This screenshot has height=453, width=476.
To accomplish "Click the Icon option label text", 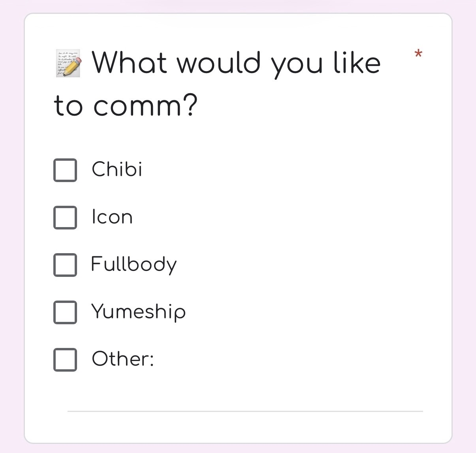I will pos(112,217).
